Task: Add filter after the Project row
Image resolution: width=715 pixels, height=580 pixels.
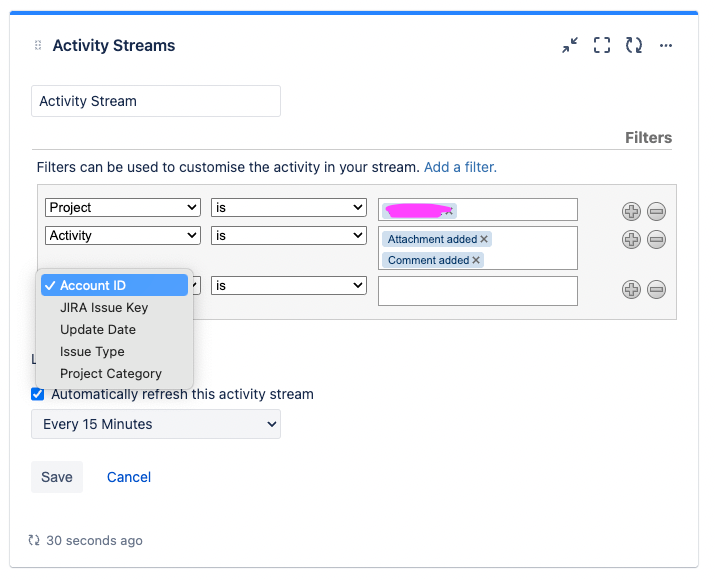Action: 632,212
